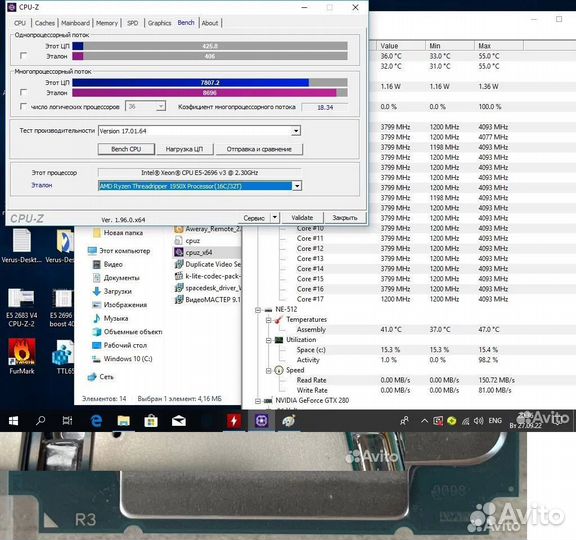Image resolution: width=576 pixels, height=540 pixels.
Task: Open the Эталон reference processor dropdown
Action: click(297, 186)
